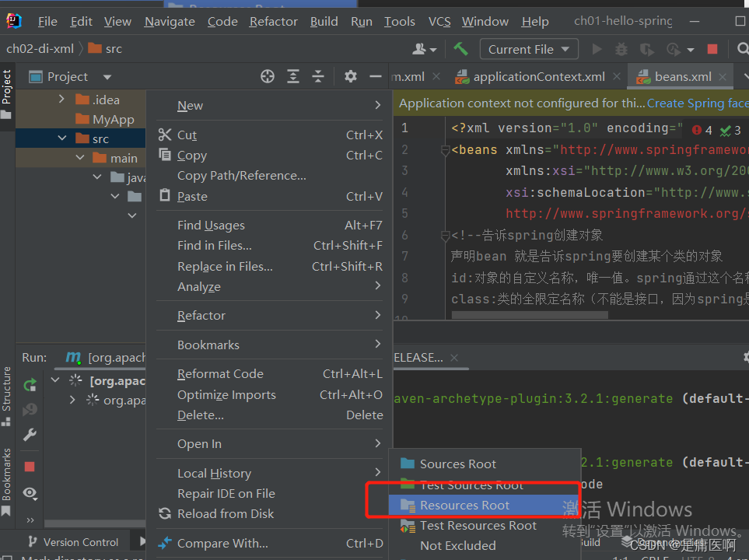Click the Rerun icon in Run panel
The width and height of the screenshot is (749, 560).
pyautogui.click(x=30, y=385)
